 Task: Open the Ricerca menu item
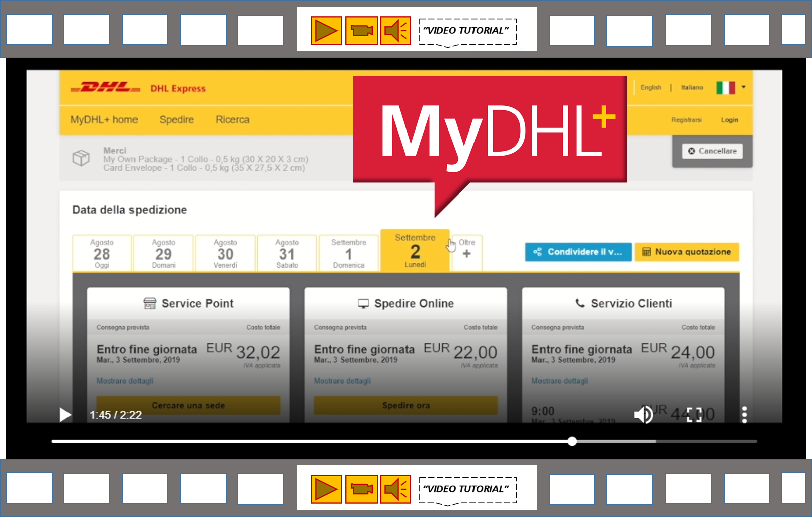232,119
